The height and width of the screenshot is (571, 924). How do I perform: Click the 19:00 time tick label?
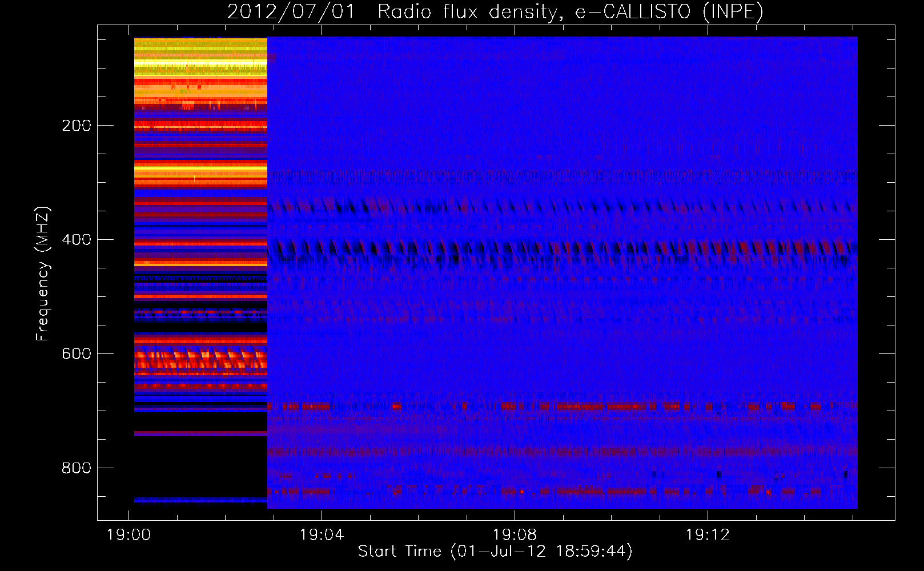point(128,535)
